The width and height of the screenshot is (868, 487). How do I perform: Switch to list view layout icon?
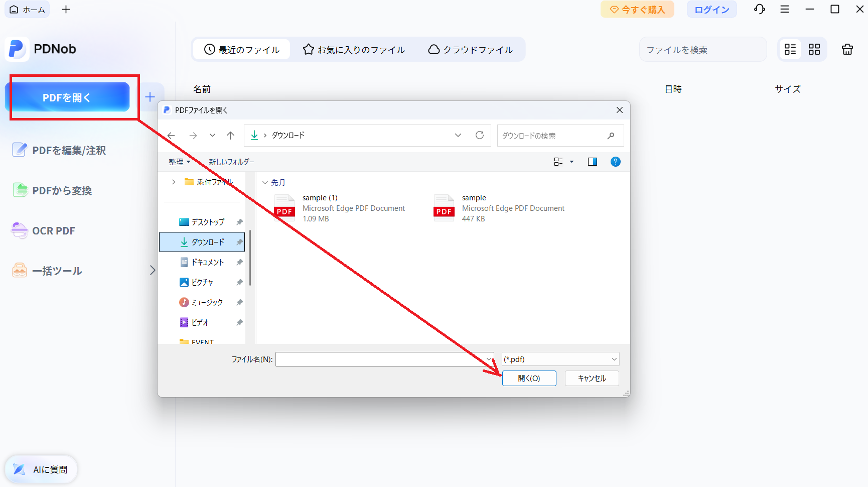tap(790, 49)
